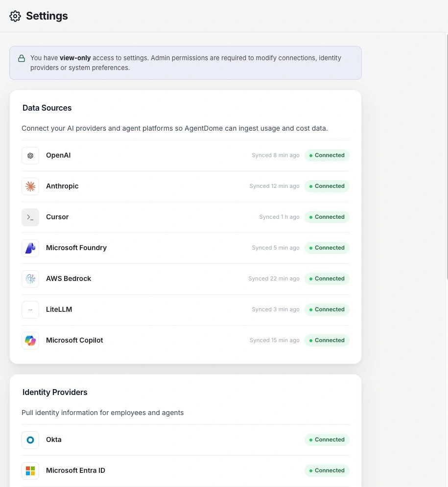Click the Identity Providers heading
448x487 pixels.
pos(55,392)
